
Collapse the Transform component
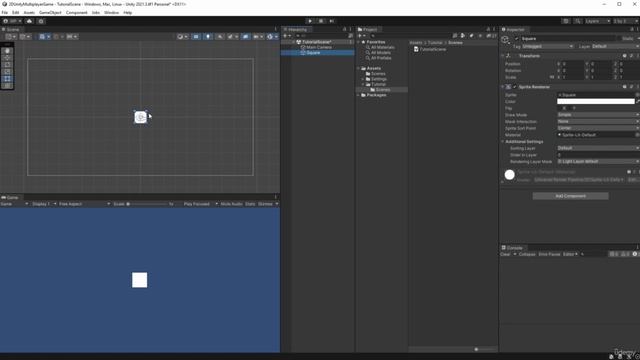click(502, 56)
